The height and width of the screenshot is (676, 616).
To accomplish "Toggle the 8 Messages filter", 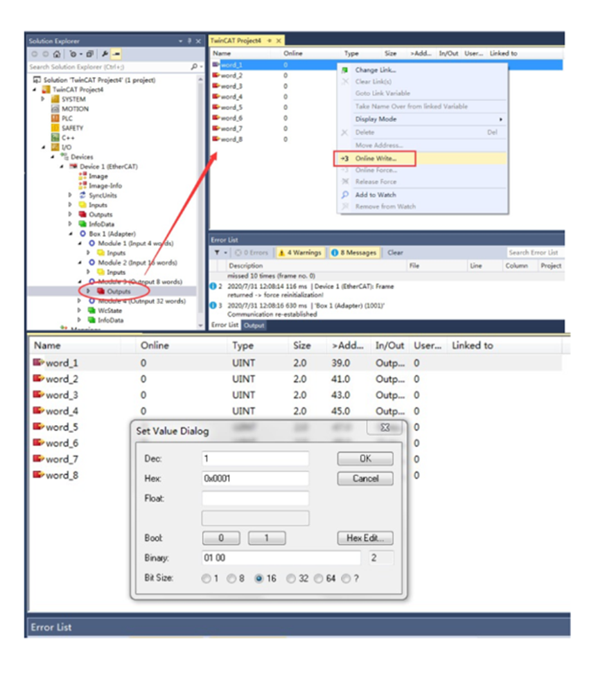I will 353,253.
